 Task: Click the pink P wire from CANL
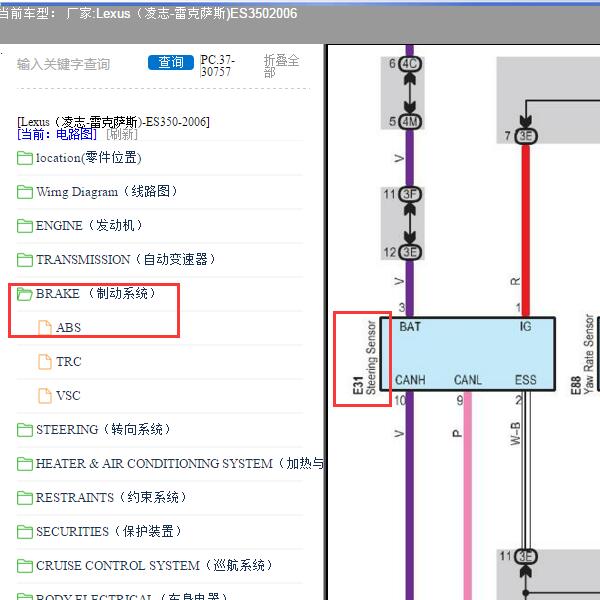point(468,496)
